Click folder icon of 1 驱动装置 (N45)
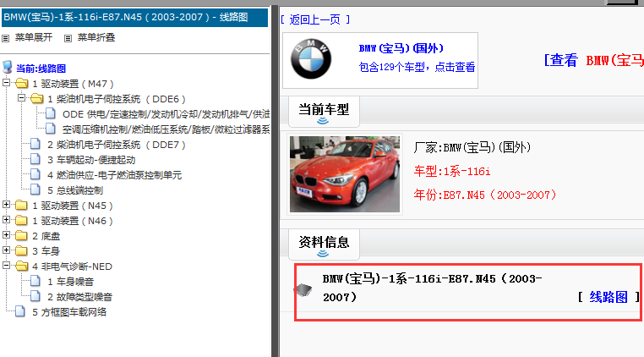 pyautogui.click(x=21, y=205)
